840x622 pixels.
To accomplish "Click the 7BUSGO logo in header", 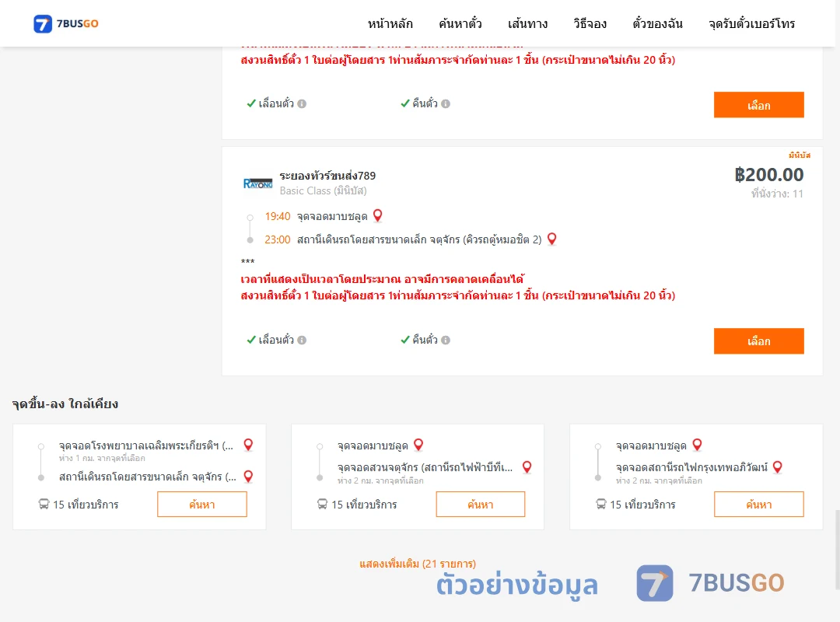I will point(66,23).
